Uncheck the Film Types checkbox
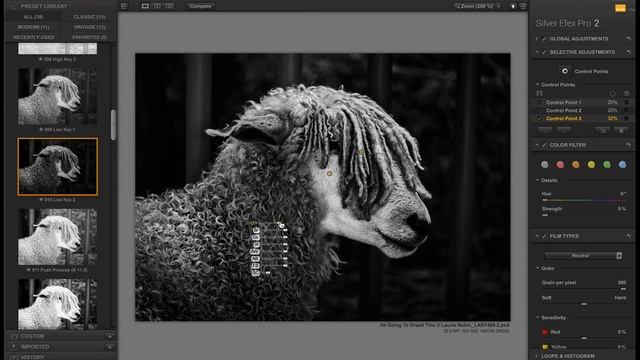Image resolution: width=640 pixels, height=360 pixels. pos(544,236)
